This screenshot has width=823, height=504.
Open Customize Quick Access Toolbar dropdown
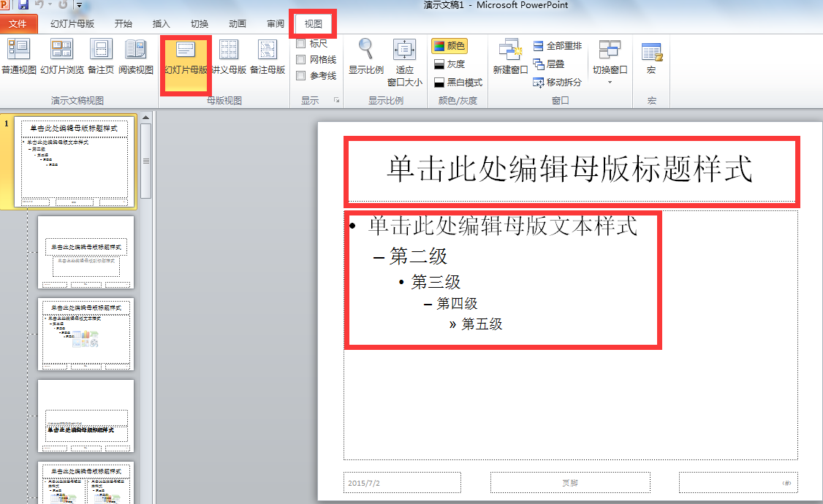[x=79, y=5]
